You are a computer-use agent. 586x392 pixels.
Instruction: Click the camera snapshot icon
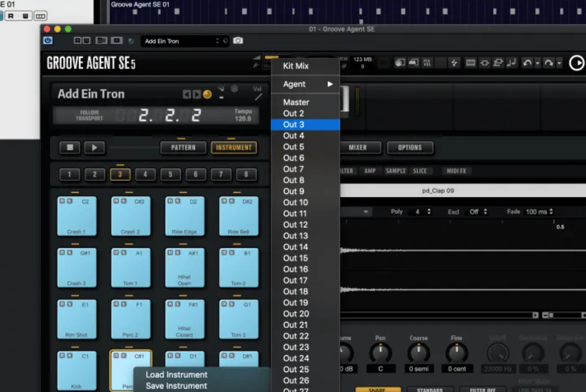tap(238, 41)
